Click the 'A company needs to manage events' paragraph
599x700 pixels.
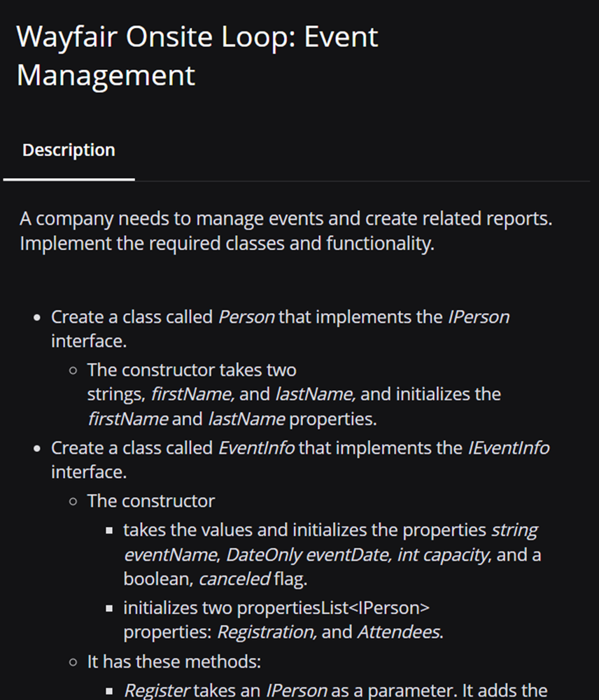point(286,219)
